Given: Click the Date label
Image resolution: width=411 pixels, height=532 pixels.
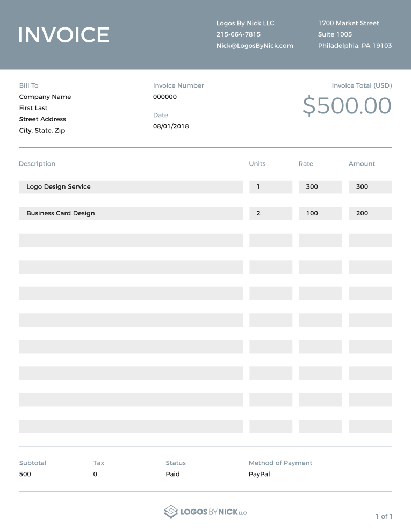Looking at the screenshot, I should click(x=161, y=115).
